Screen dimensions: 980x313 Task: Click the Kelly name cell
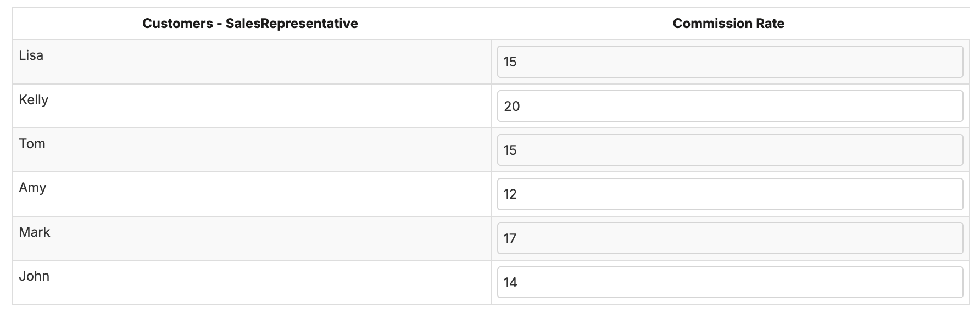point(34,100)
